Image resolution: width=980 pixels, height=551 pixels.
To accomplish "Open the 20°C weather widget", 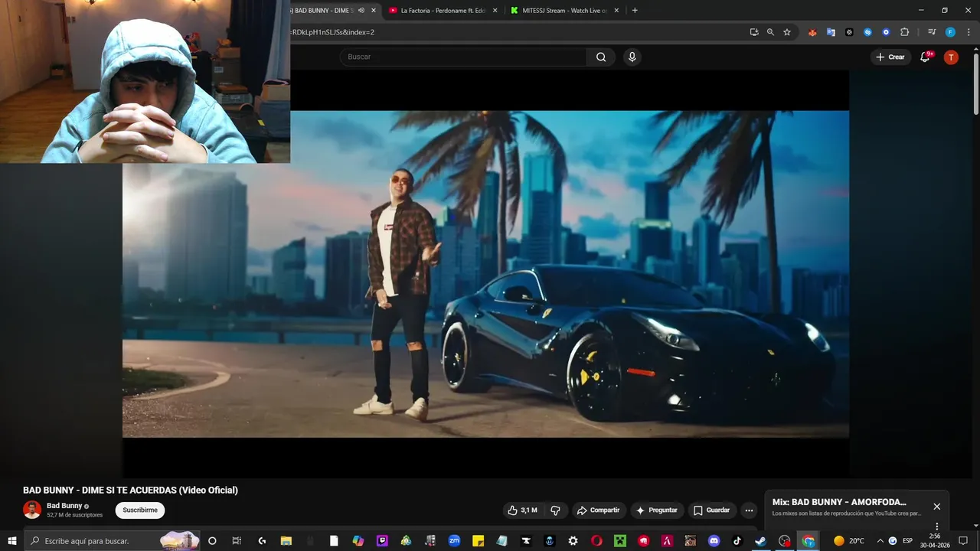I will click(x=849, y=541).
